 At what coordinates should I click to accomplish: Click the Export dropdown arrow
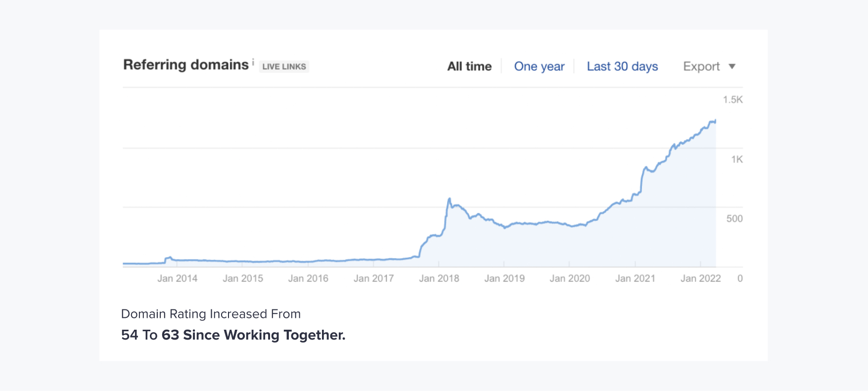(x=732, y=67)
